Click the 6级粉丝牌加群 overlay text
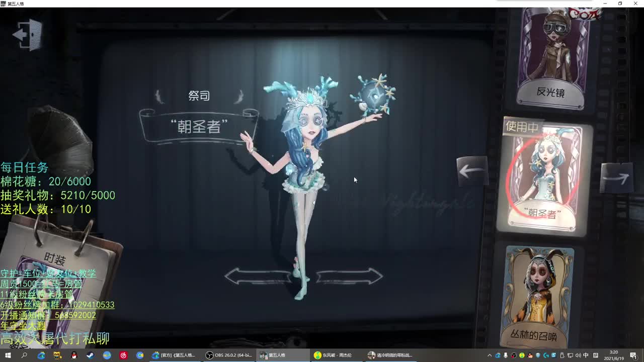Image resolution: width=644 pixels, height=362 pixels. click(57, 305)
